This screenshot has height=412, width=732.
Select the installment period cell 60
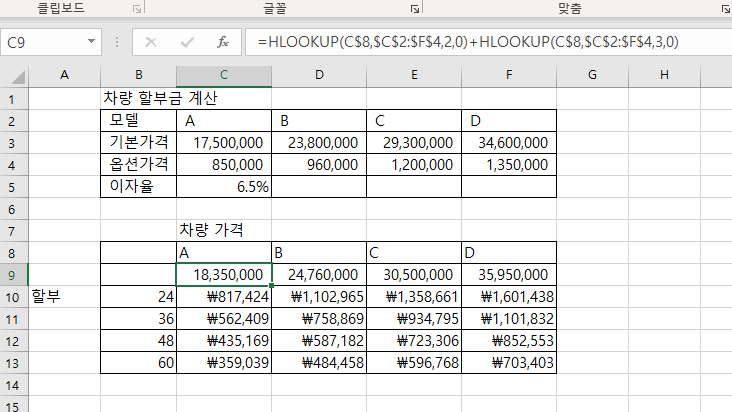[x=139, y=363]
